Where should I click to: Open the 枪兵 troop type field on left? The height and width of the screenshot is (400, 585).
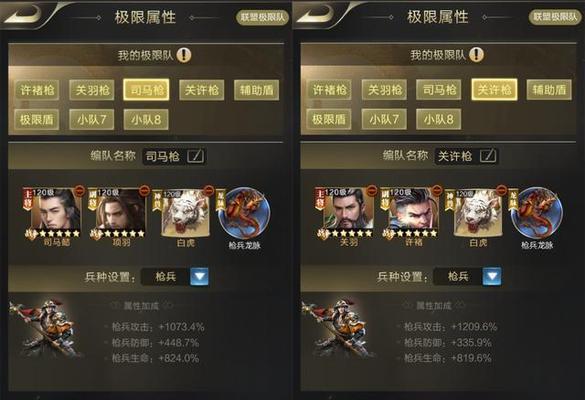pos(166,277)
